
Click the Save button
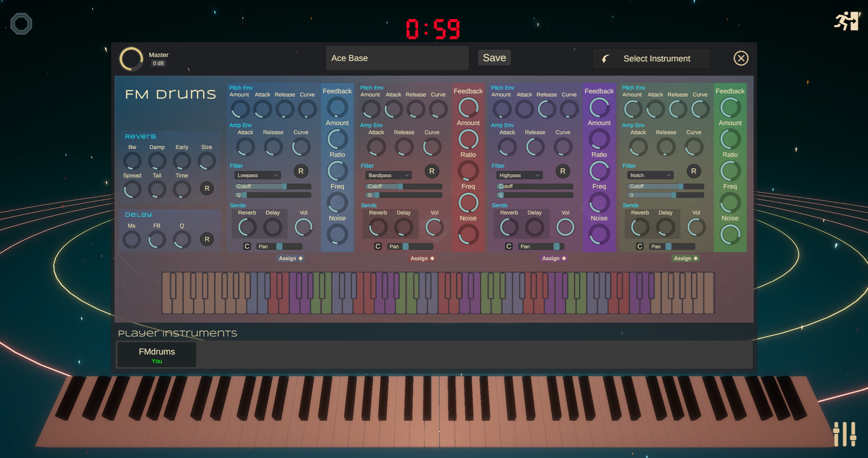[x=494, y=57]
